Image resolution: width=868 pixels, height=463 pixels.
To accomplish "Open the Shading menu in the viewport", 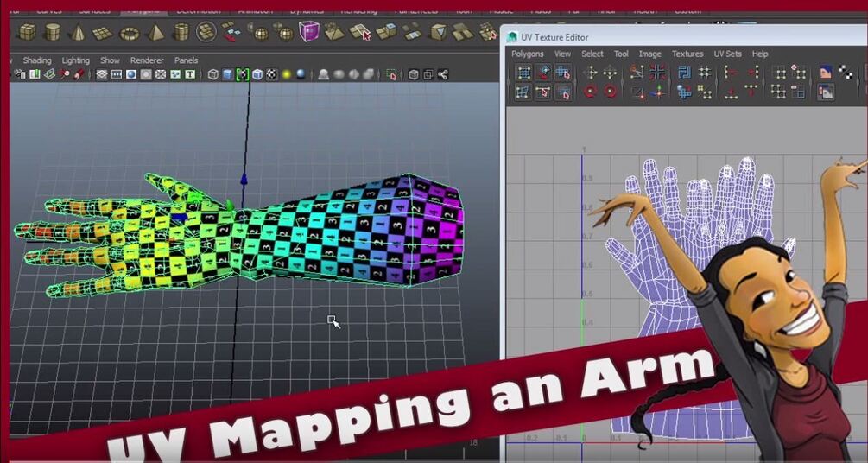I will (37, 60).
